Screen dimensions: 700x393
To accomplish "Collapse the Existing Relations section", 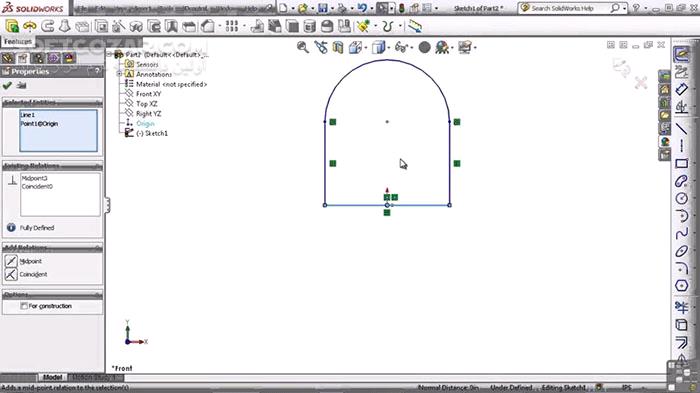I will (98, 166).
